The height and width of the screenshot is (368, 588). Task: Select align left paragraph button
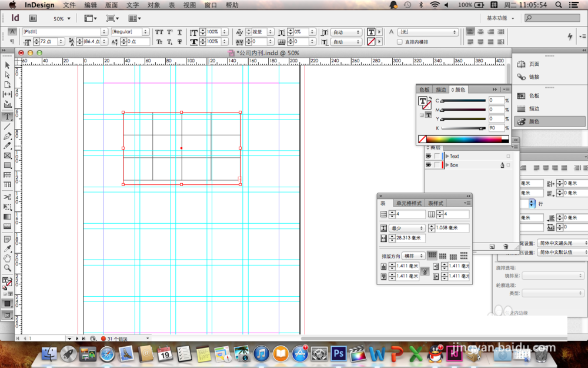(x=470, y=32)
